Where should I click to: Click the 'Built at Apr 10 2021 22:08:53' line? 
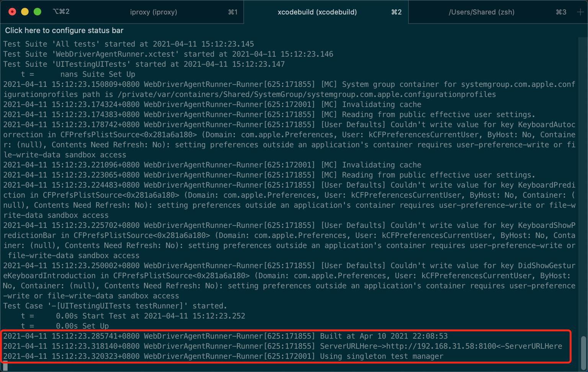pos(225,336)
